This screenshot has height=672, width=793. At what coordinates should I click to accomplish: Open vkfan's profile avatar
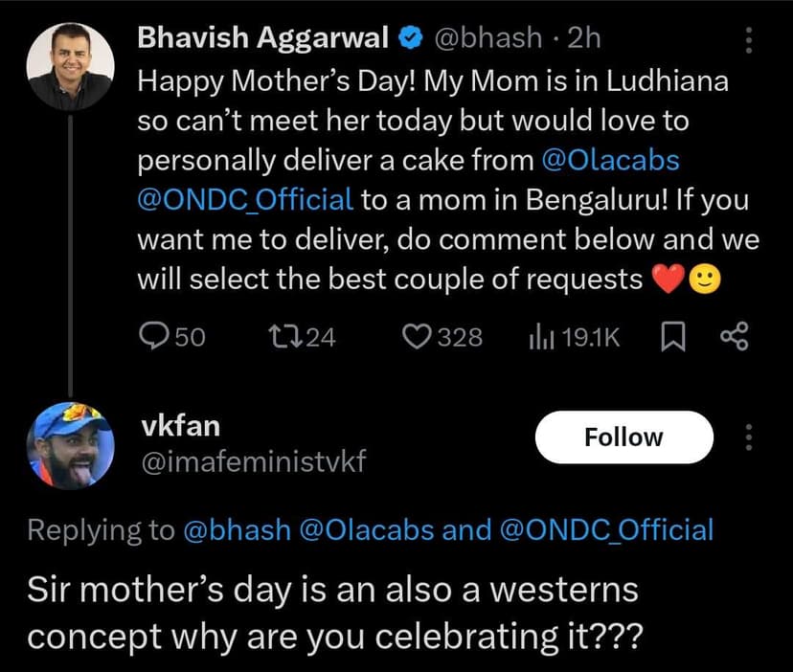pos(71,446)
